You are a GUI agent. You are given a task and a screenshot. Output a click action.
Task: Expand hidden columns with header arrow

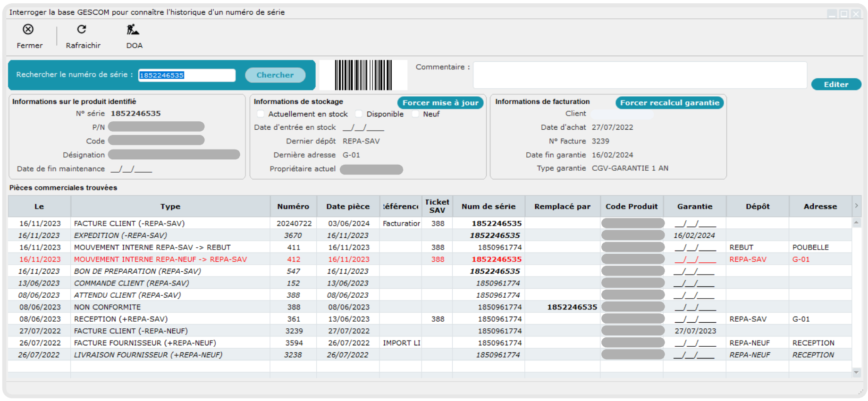[x=856, y=206]
